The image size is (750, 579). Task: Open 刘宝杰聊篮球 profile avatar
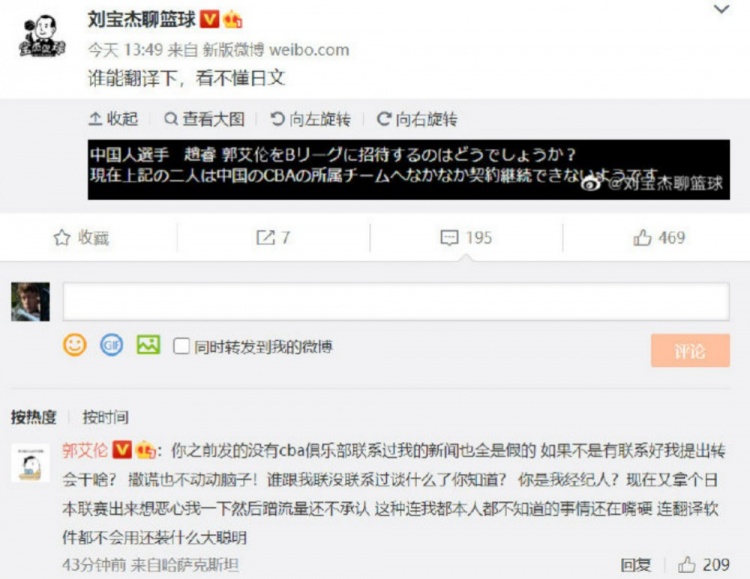42,36
